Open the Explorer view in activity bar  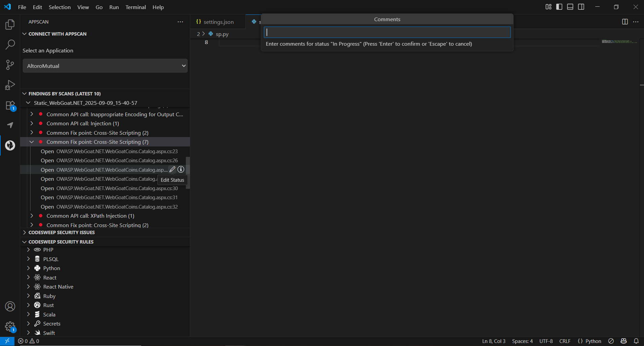coord(10,24)
